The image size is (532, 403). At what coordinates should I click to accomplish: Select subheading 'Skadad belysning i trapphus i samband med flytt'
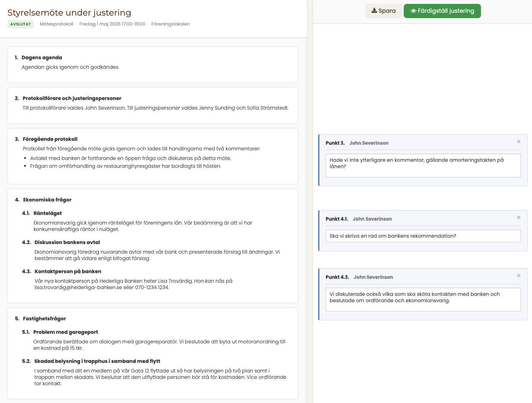coord(97,361)
